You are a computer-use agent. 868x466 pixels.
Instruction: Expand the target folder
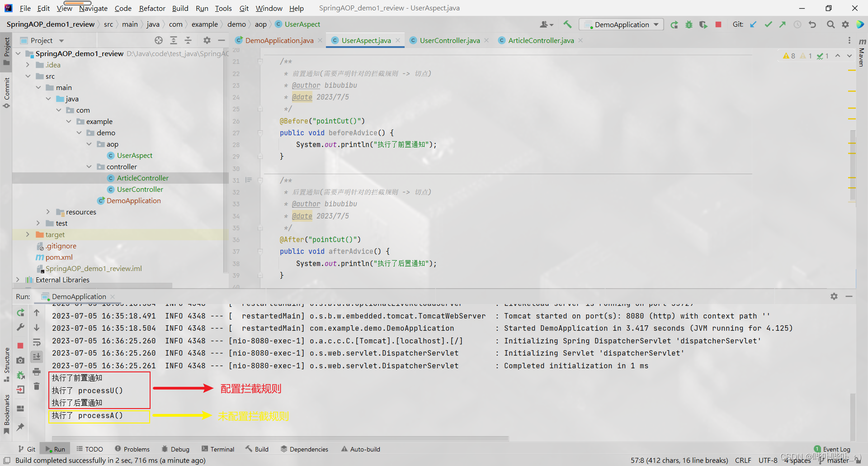pyautogui.click(x=28, y=234)
